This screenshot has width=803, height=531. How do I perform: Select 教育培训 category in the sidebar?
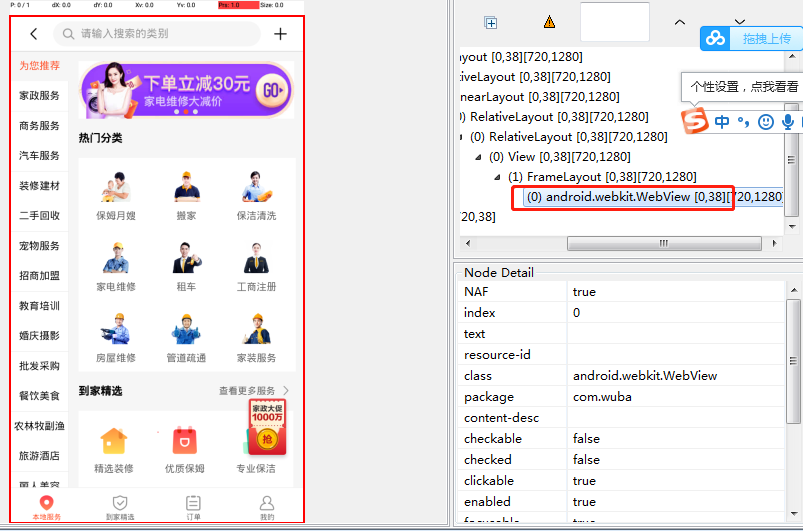39,306
